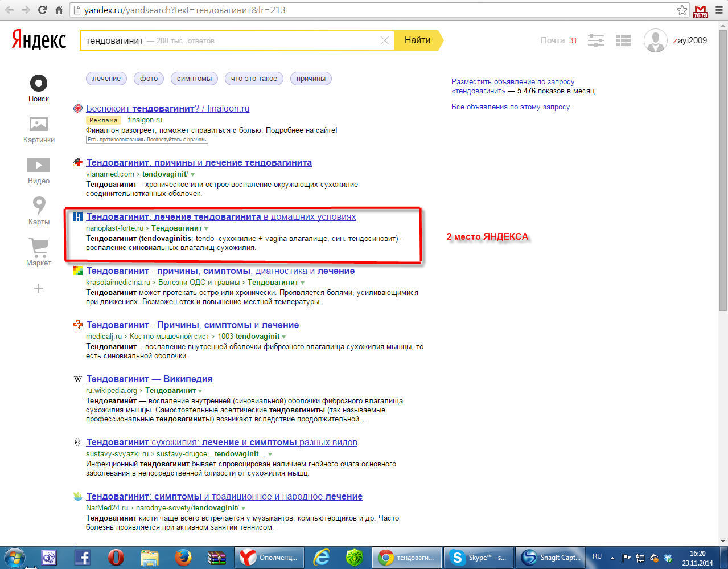Image resolution: width=728 pixels, height=569 pixels.
Task: Open the Yandex services grid icon
Action: 623,40
